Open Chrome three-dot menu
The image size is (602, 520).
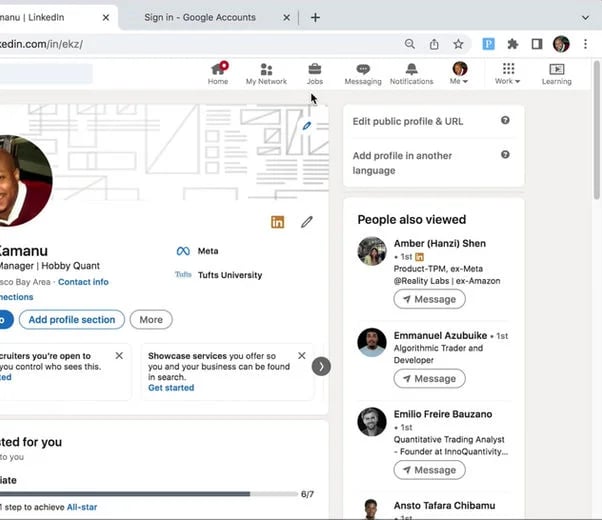585,44
